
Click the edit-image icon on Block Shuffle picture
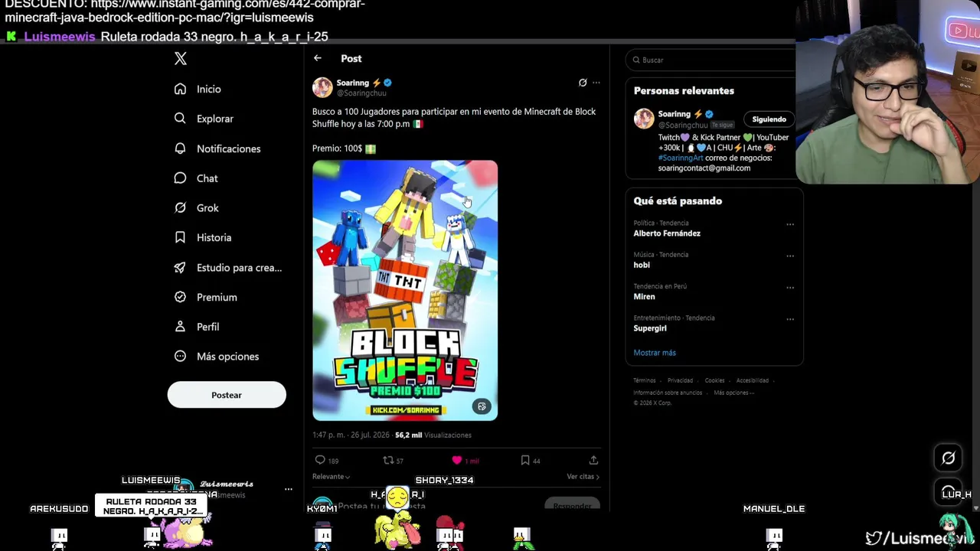coord(482,406)
